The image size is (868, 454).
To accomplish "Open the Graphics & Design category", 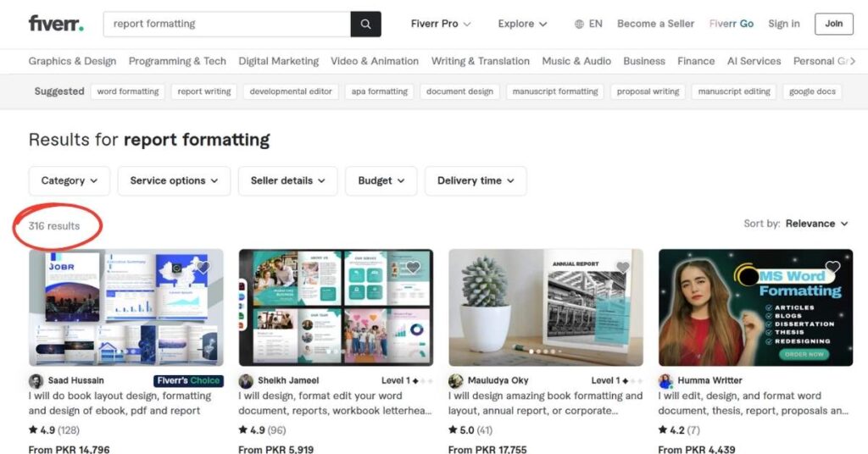I will [x=73, y=61].
